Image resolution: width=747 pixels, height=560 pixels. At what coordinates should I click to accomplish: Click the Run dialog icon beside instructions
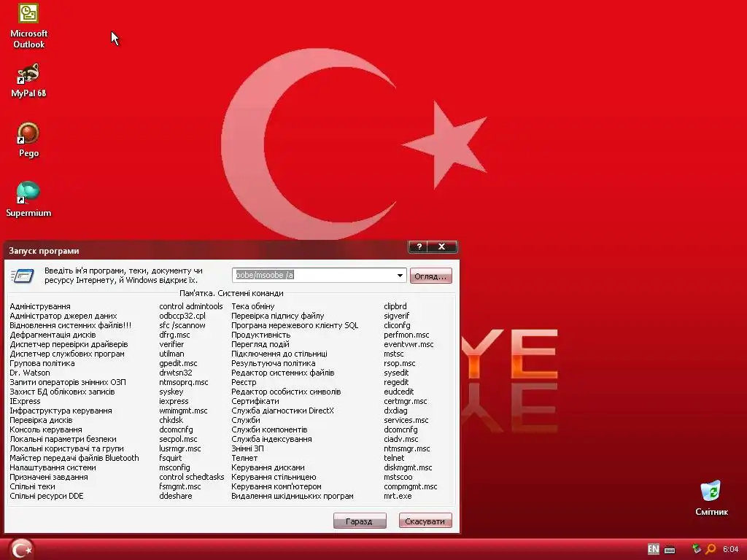(x=23, y=276)
